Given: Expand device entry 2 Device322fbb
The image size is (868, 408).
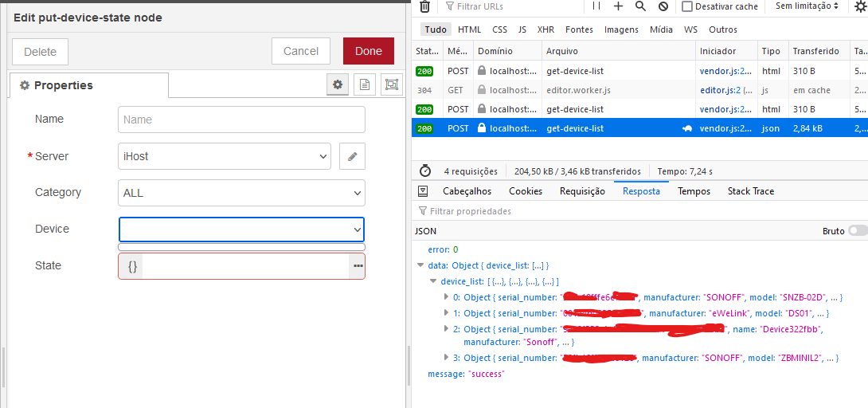Looking at the screenshot, I should coord(446,329).
